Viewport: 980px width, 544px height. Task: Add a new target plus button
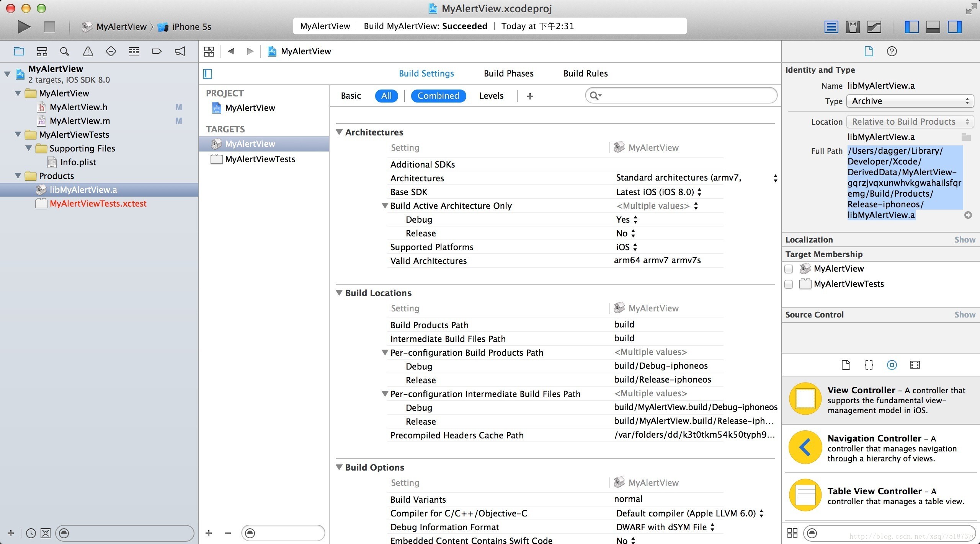209,533
